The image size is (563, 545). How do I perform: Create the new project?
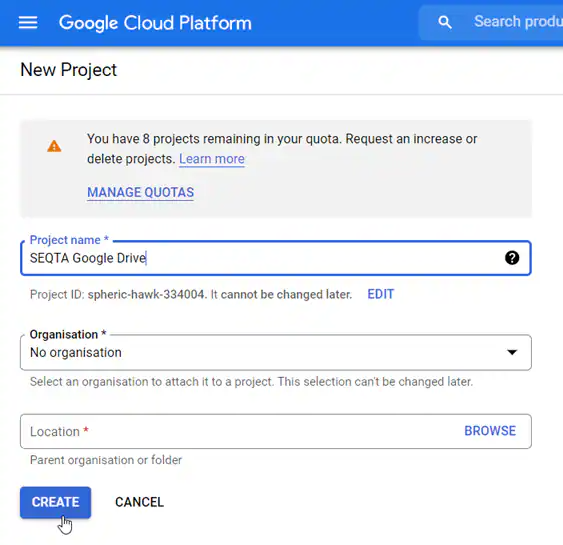[x=55, y=502]
